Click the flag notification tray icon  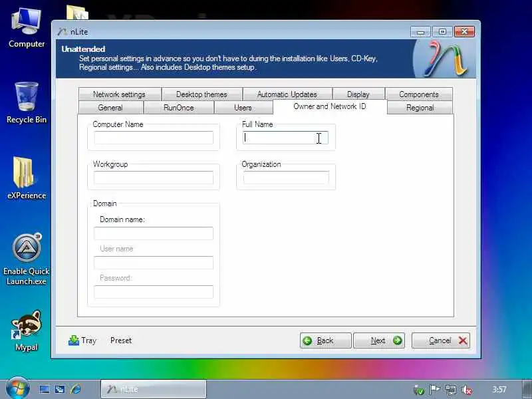click(x=435, y=390)
